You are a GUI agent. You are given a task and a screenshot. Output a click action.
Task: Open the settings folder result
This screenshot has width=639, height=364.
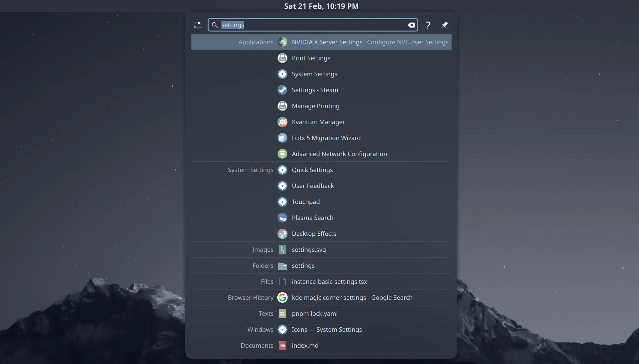[x=303, y=266]
